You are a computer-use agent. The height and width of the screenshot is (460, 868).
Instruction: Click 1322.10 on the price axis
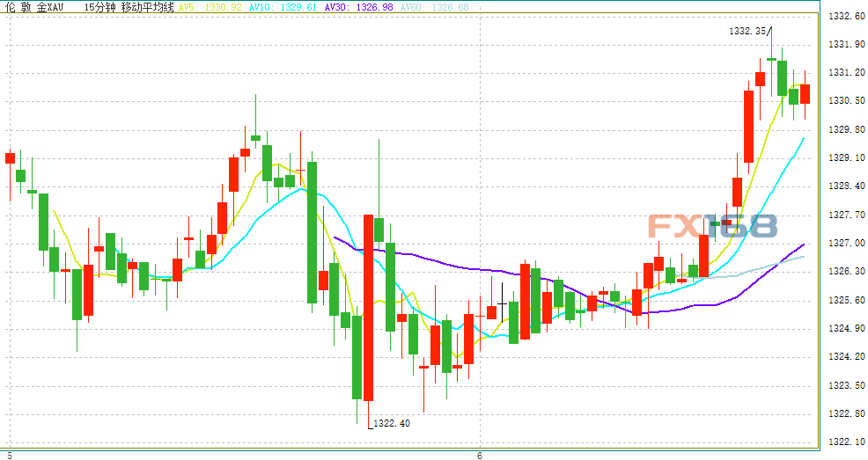tap(843, 442)
